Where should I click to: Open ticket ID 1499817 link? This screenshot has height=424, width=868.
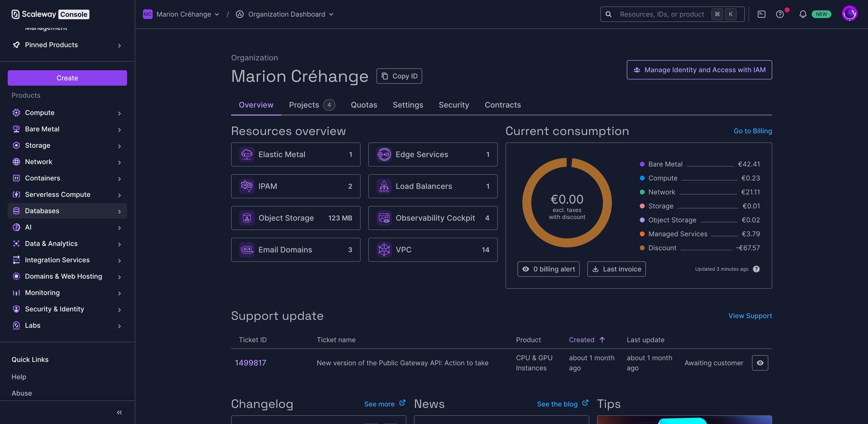click(x=250, y=363)
